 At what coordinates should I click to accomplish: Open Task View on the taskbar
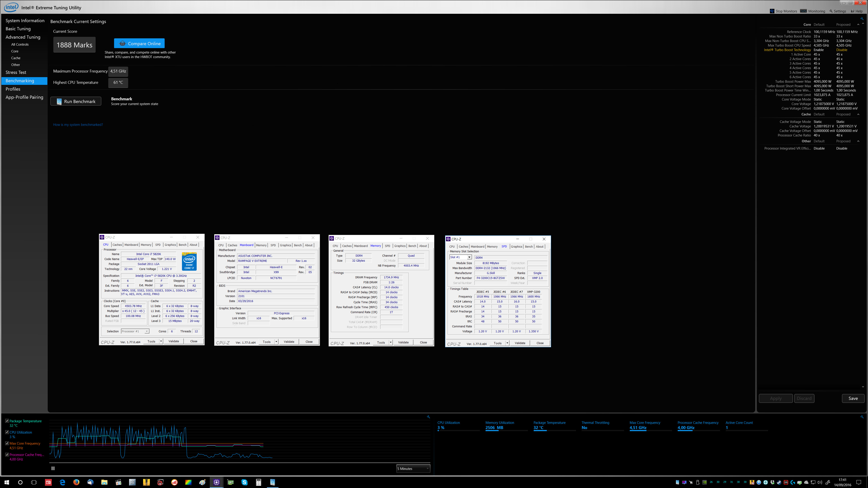coord(34,482)
